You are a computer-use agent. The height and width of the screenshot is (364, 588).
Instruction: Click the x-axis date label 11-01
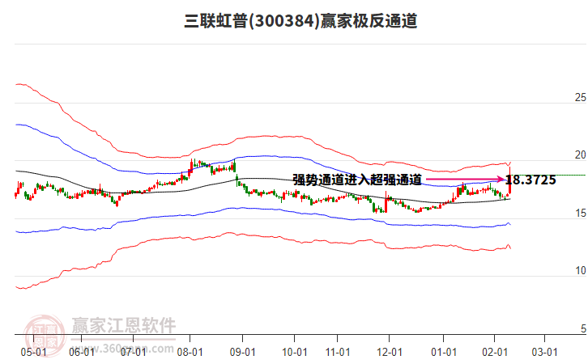pos(338,353)
